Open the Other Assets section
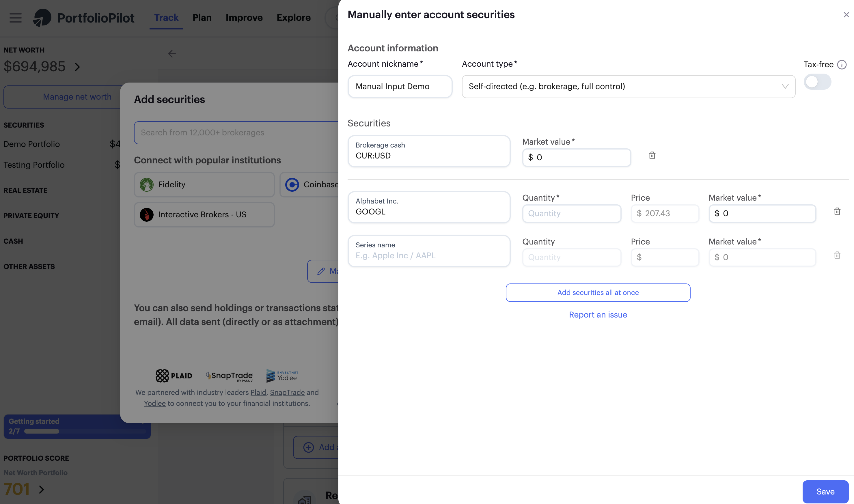854x504 pixels. 29,266
